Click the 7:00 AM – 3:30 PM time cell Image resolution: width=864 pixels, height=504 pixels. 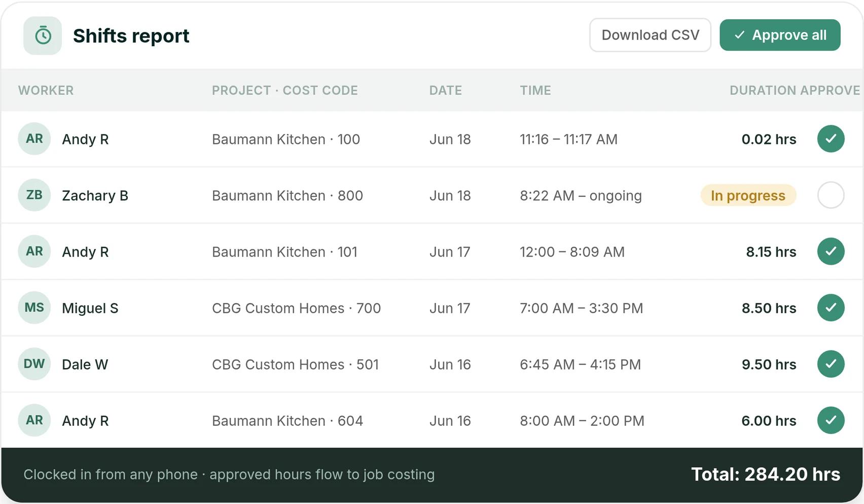pos(581,308)
